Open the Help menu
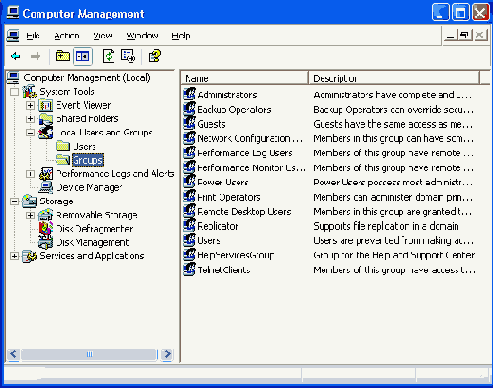The height and width of the screenshot is (388, 493). point(181,35)
